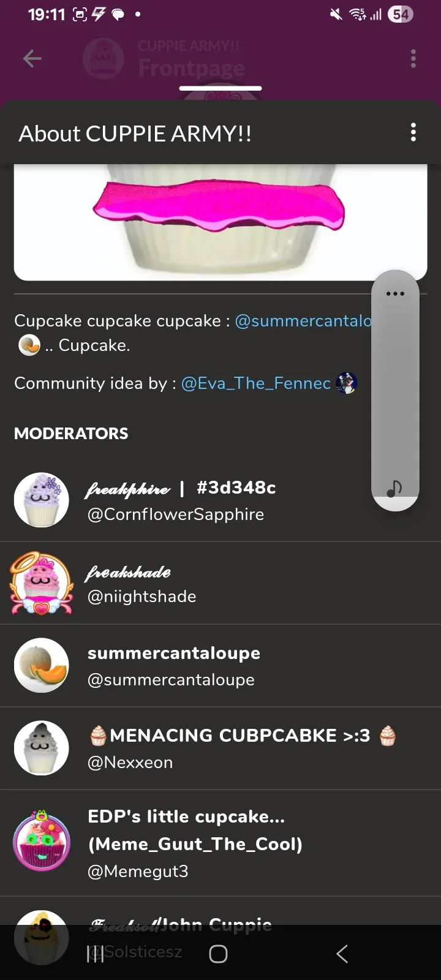
Task: Tap CornflowerSapphire's cupcake avatar
Action: click(x=42, y=500)
